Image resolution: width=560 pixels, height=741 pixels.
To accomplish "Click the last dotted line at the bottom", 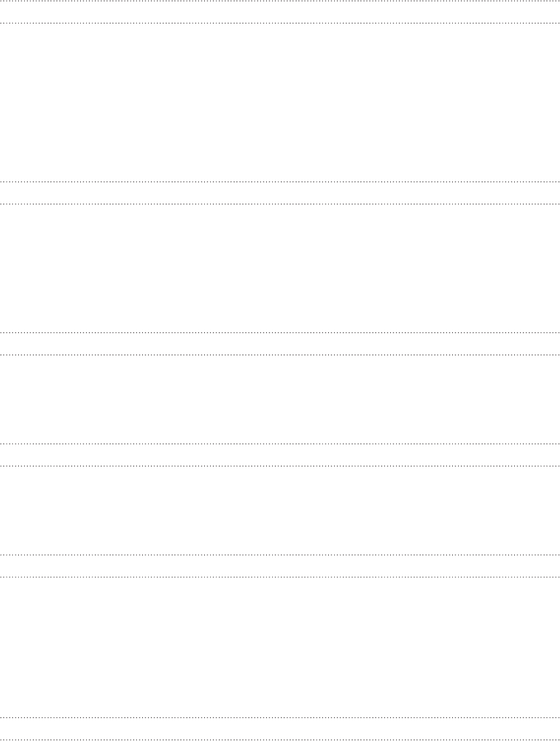I will (280, 739).
